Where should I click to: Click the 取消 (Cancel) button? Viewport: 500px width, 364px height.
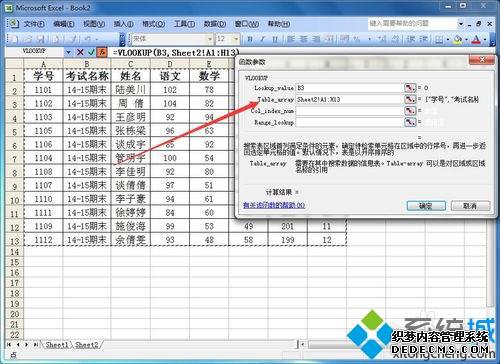[470, 206]
